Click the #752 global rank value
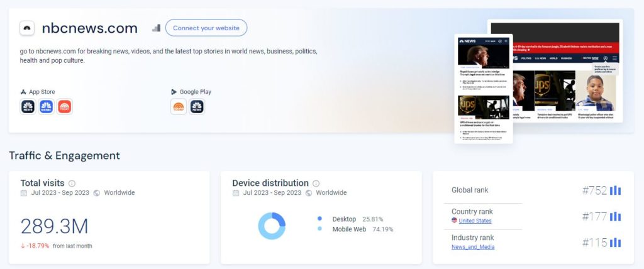 point(594,190)
